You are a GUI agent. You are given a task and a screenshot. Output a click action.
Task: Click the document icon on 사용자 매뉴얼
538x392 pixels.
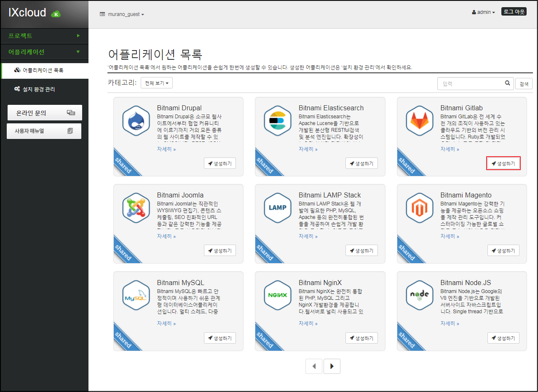(x=70, y=131)
